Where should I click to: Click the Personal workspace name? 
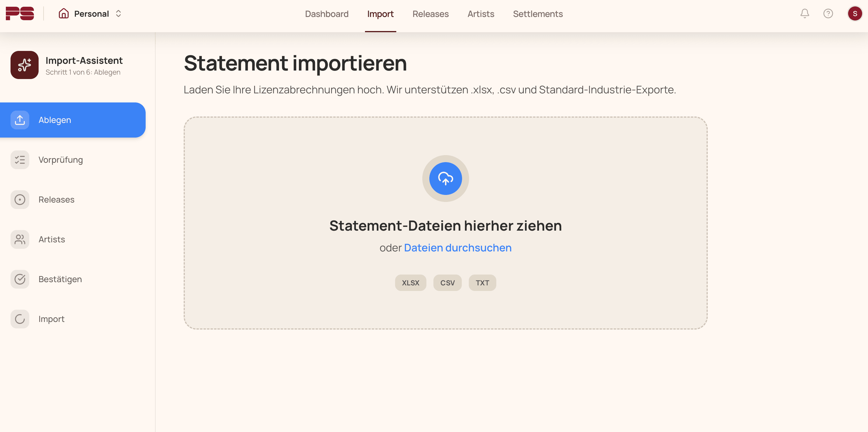point(91,14)
